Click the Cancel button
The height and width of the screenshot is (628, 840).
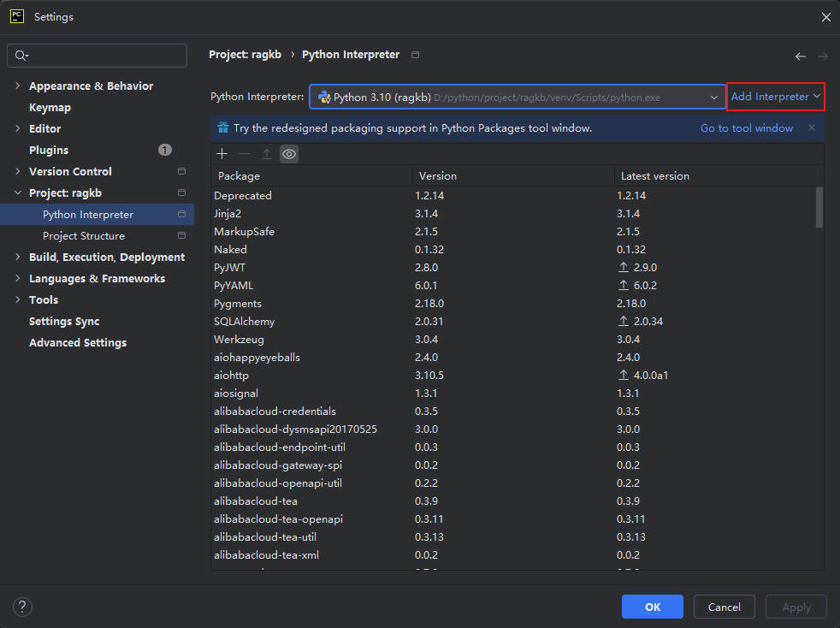tap(724, 607)
